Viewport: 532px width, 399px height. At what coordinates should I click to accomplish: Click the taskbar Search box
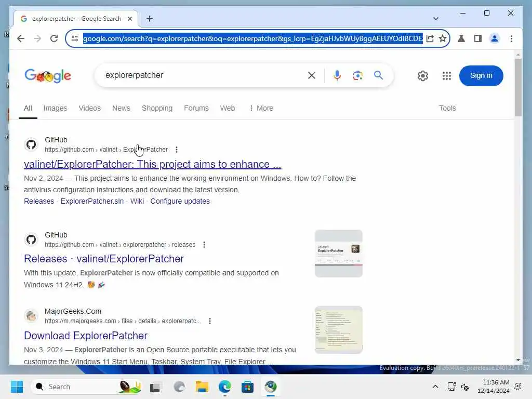coord(87,387)
